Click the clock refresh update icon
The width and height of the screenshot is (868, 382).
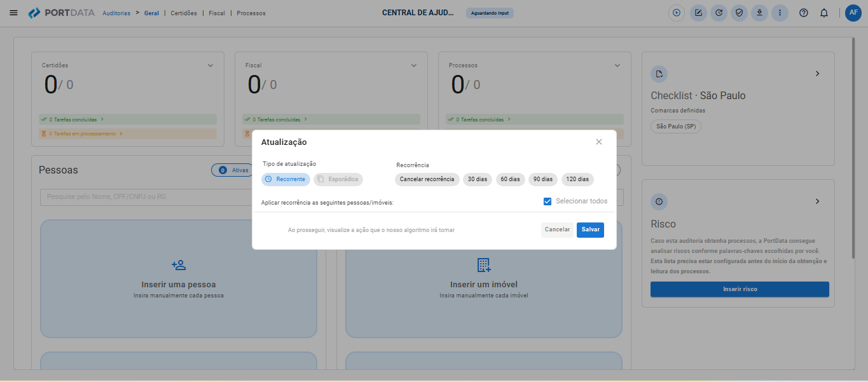pos(719,13)
